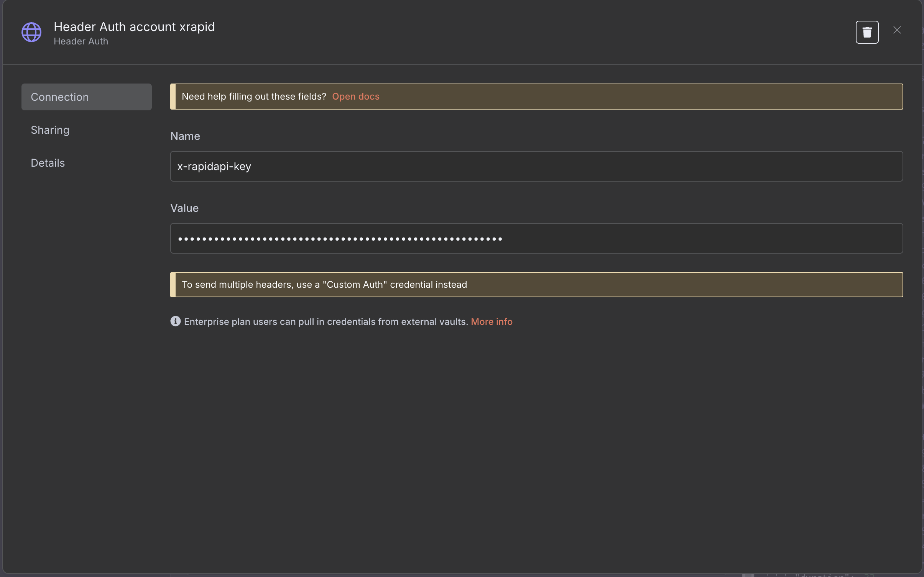This screenshot has height=577, width=924.
Task: Click the info icon beside Enterprise plan note
Action: click(x=176, y=321)
